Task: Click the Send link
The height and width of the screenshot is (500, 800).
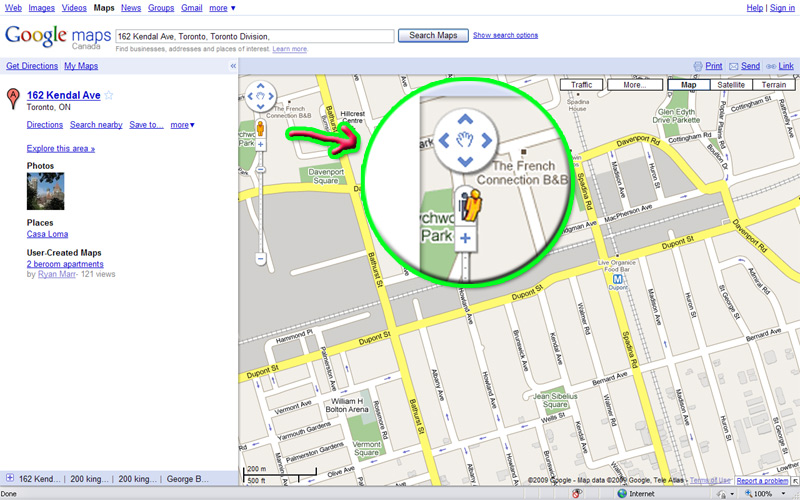Action: point(750,66)
